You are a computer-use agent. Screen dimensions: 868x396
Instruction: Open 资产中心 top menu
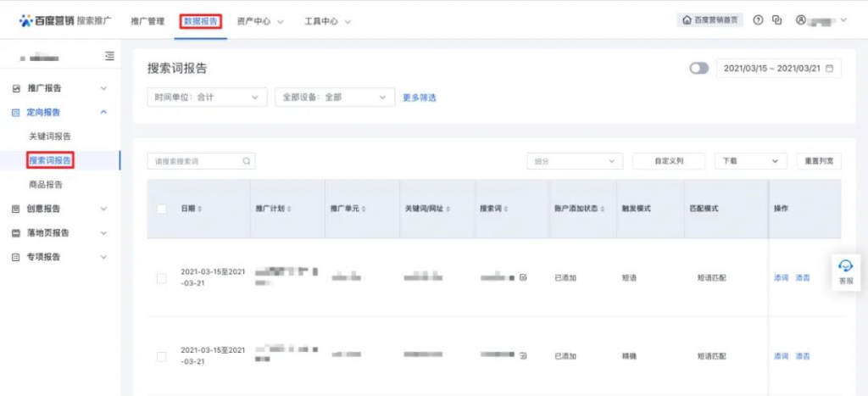point(260,21)
